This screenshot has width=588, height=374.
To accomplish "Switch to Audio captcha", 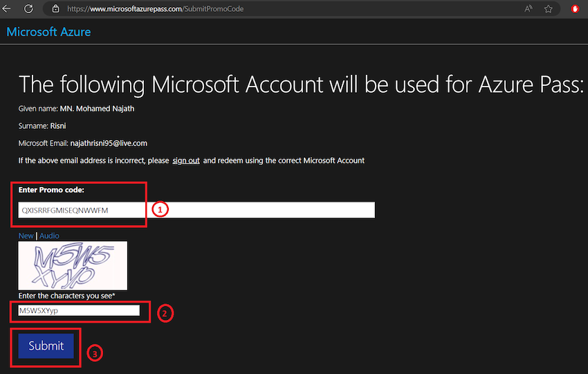I will tap(49, 235).
